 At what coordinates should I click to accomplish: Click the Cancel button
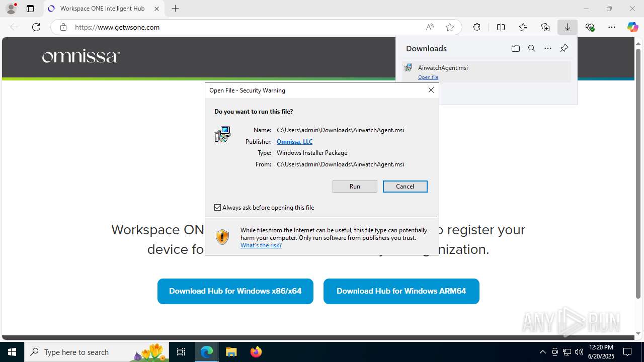405,187
